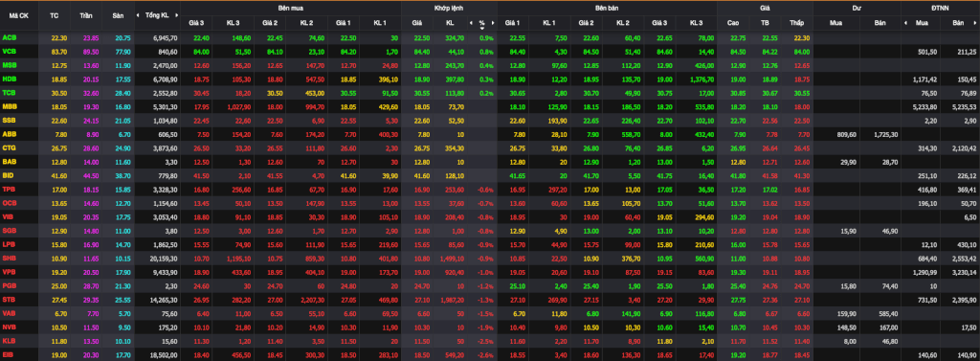The width and height of the screenshot is (980, 361).
Task: Open the VCB stock symbol
Action: coord(10,52)
